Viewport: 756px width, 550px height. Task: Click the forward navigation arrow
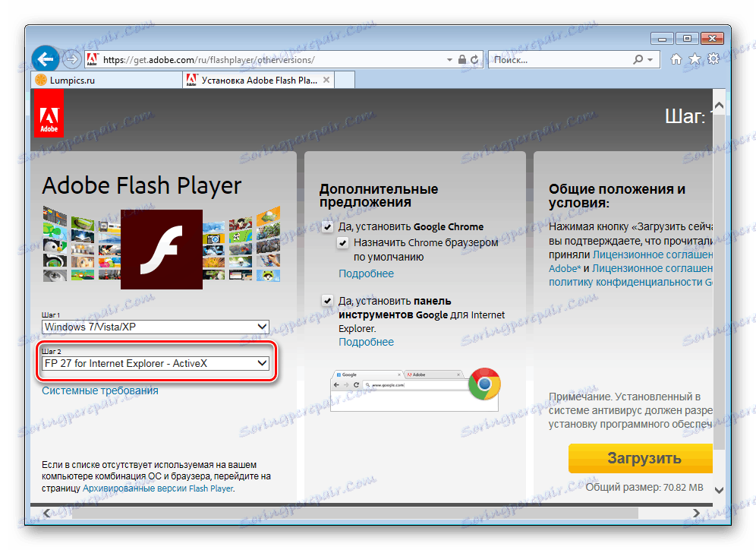pyautogui.click(x=72, y=59)
